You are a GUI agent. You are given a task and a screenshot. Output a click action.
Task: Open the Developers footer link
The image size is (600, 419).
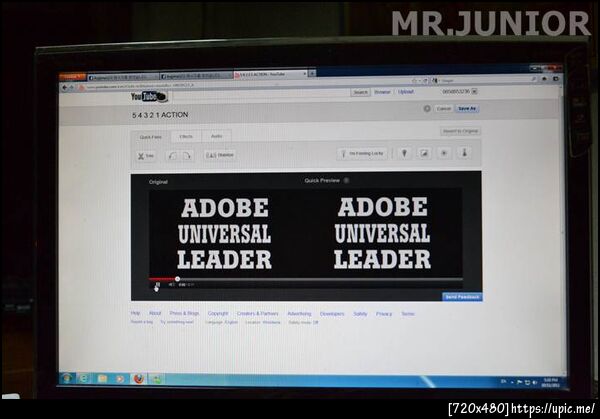tap(332, 314)
